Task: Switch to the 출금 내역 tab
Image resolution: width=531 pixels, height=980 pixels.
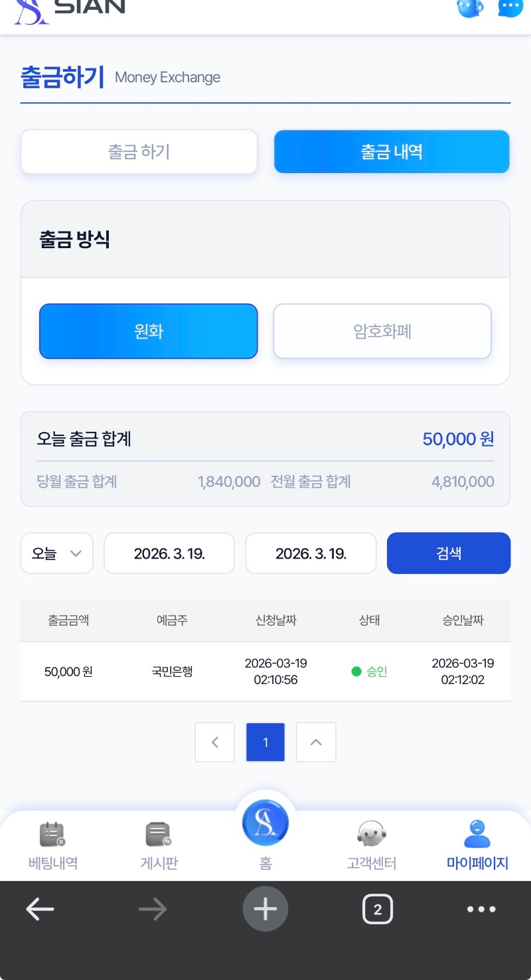Action: (x=392, y=152)
